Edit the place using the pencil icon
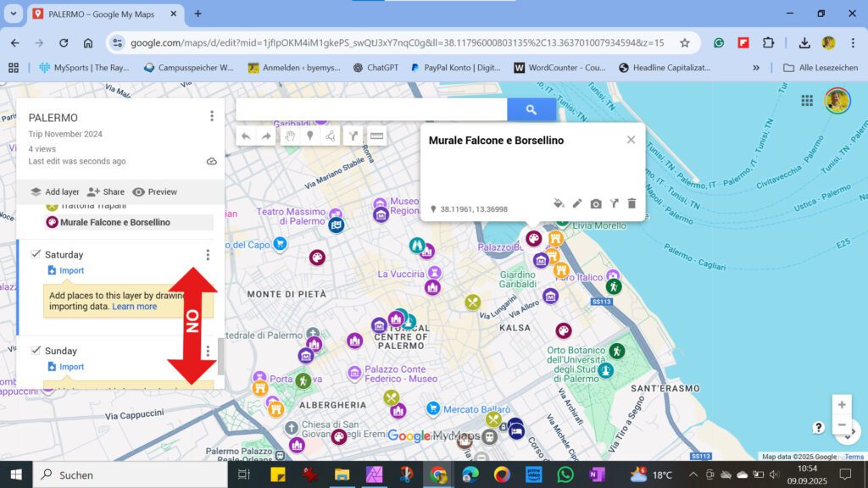Image resolution: width=868 pixels, height=488 pixels. pyautogui.click(x=577, y=203)
